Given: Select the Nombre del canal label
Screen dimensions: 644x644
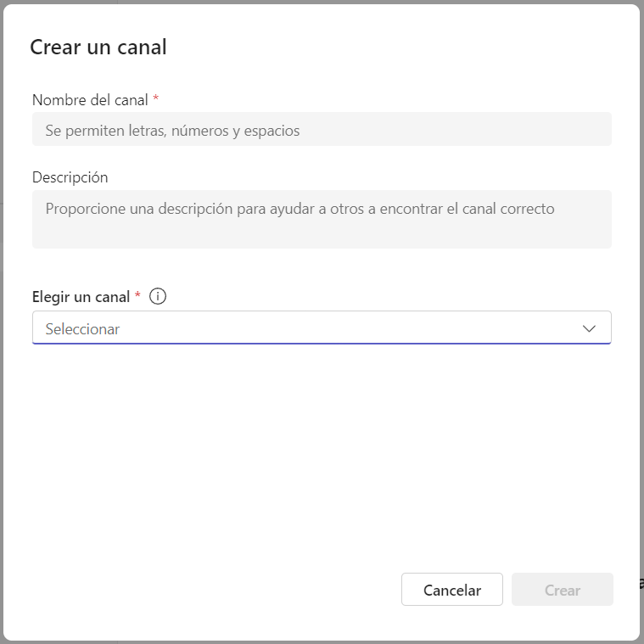Looking at the screenshot, I should coord(90,100).
